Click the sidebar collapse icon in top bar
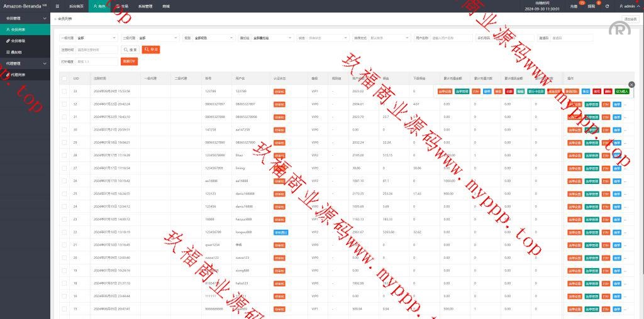644x319 pixels. 57,6
